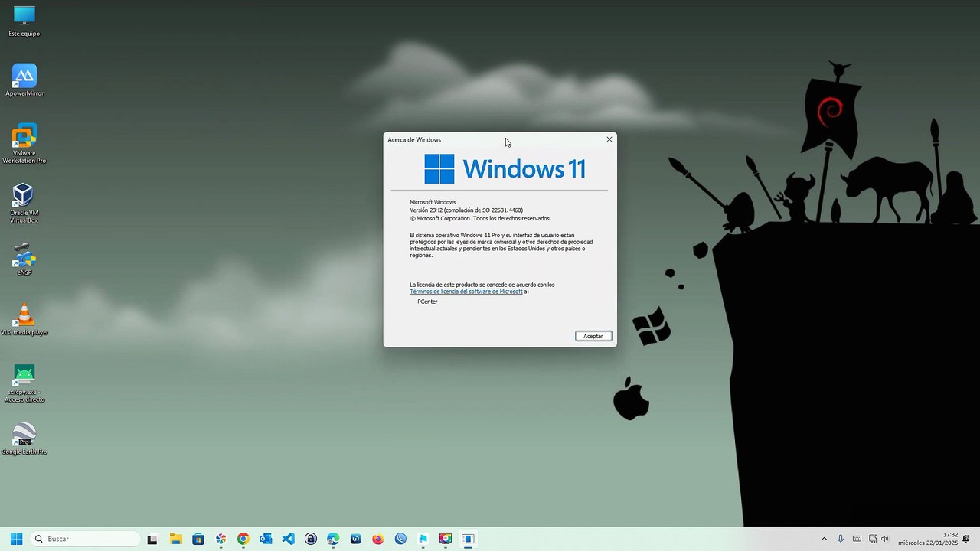
Task: Open the touch keyboard tray icon
Action: (857, 539)
